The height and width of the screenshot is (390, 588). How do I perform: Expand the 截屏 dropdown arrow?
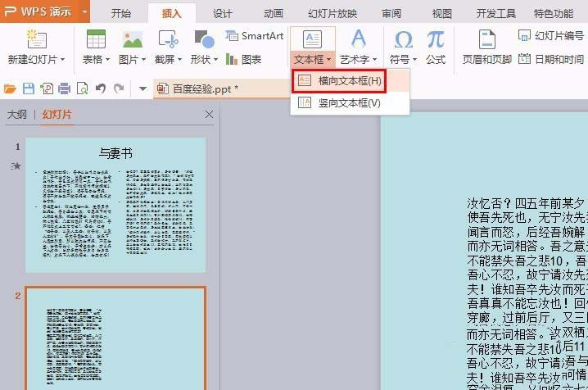click(x=179, y=60)
